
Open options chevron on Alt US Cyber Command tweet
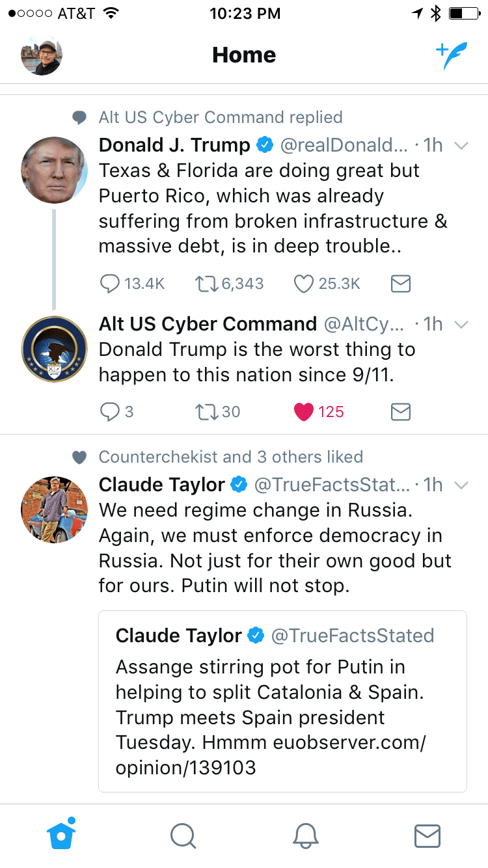(x=461, y=325)
